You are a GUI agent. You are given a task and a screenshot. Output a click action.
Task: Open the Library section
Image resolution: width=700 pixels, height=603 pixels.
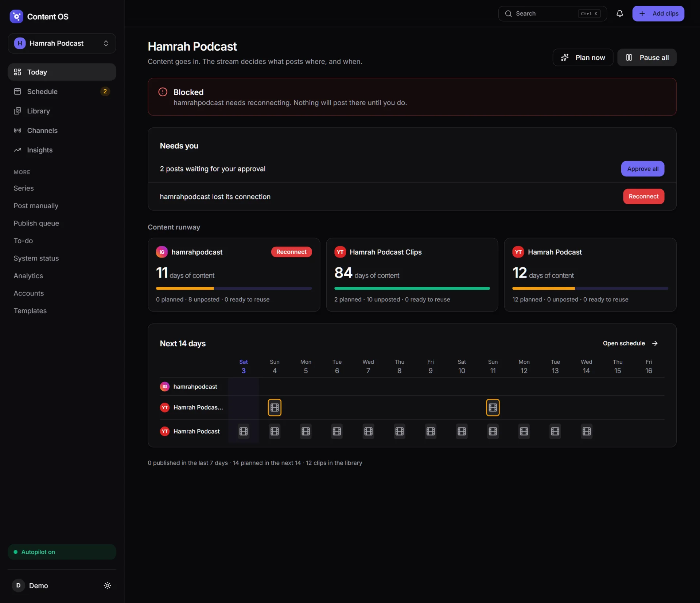point(62,111)
